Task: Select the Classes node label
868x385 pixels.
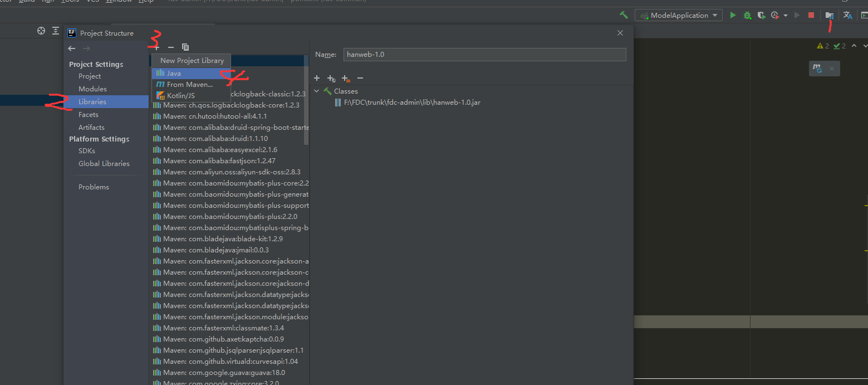Action: 346,91
